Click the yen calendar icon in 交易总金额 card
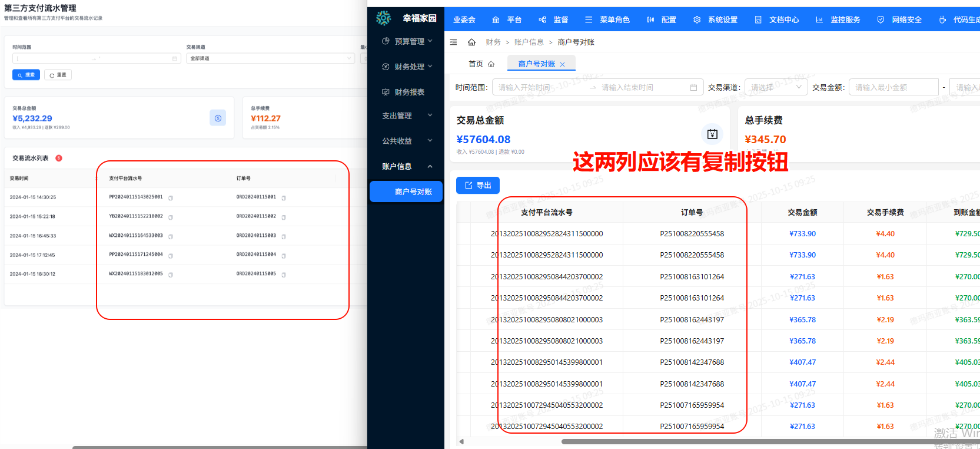The image size is (980, 449). pyautogui.click(x=712, y=134)
